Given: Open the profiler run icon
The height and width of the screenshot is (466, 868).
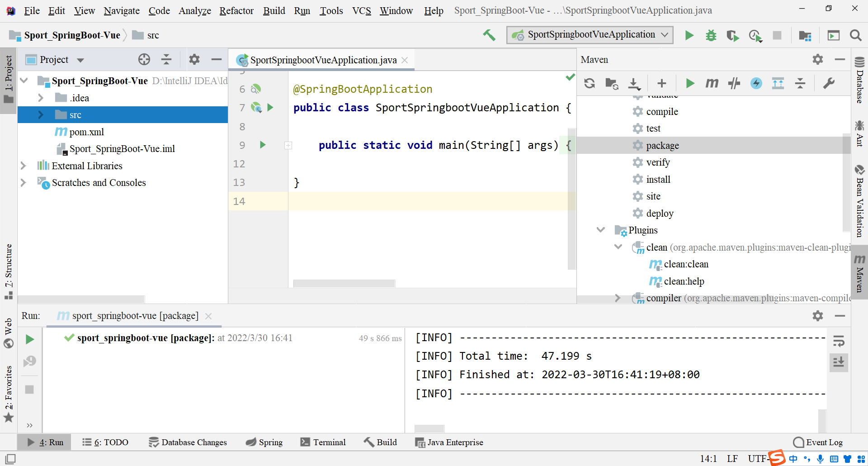Looking at the screenshot, I should pos(755,35).
